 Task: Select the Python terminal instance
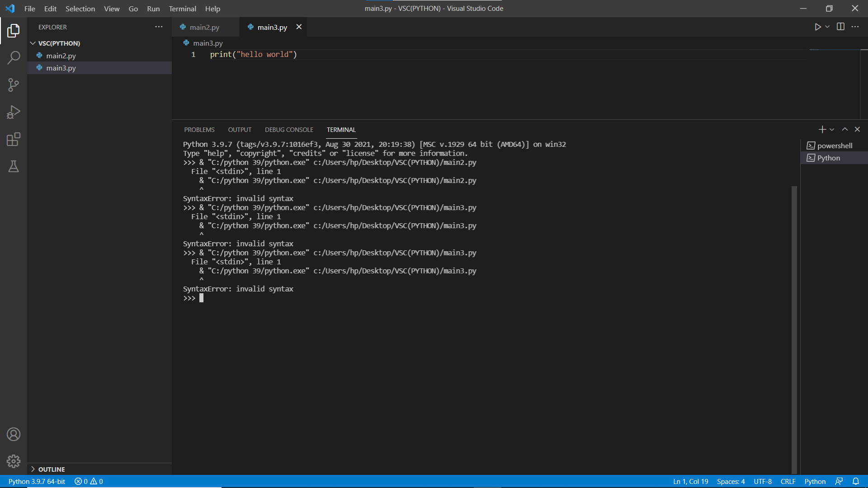834,158
